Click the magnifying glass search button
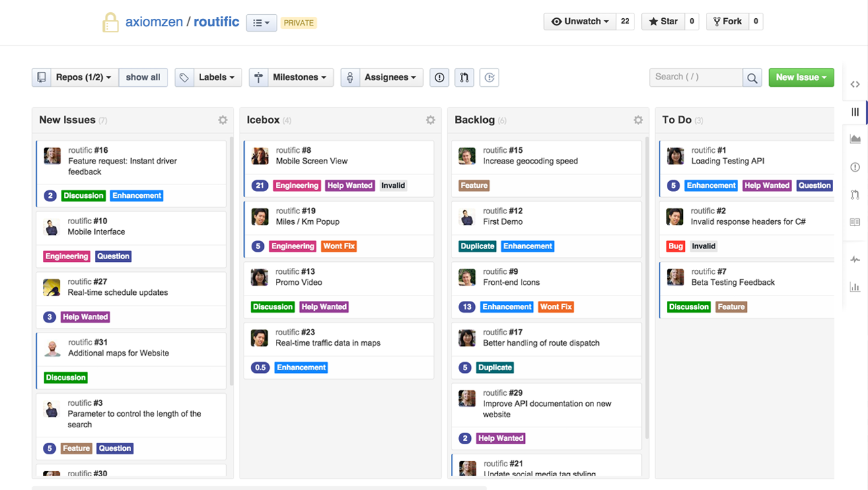 point(752,77)
